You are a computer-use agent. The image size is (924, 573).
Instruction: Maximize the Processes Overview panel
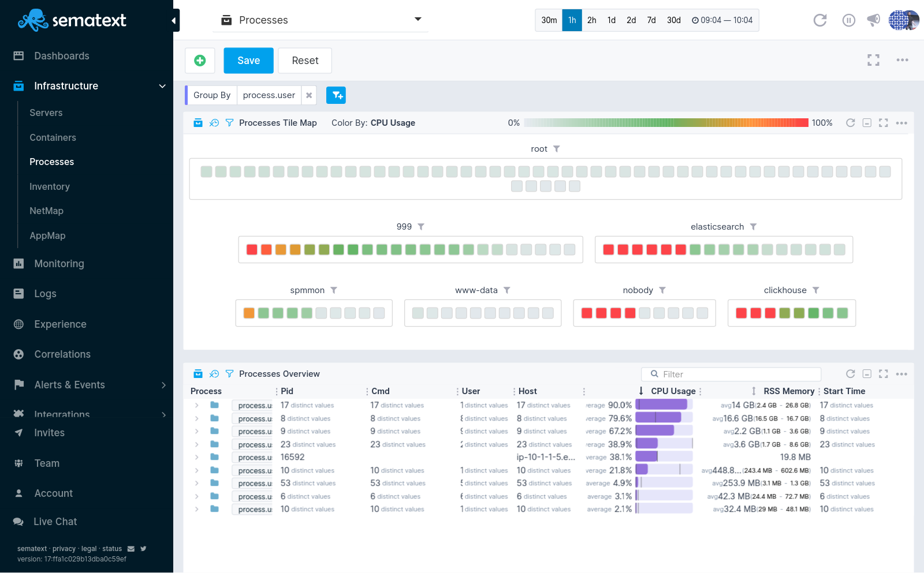[883, 374]
